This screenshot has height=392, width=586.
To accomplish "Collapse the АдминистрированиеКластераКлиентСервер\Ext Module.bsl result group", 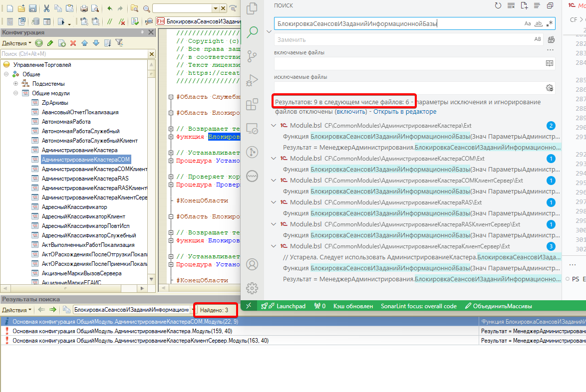I will (274, 246).
